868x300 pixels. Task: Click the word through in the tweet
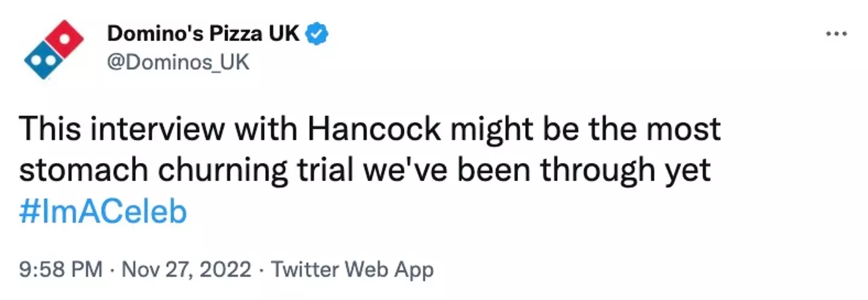coord(596,172)
